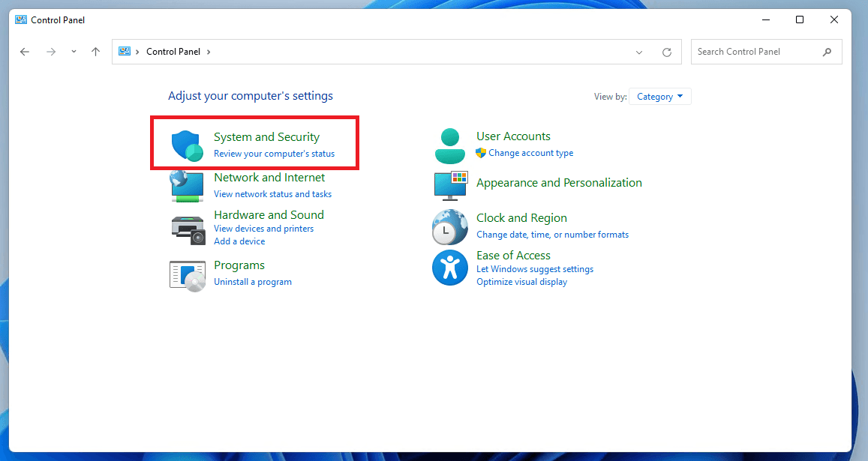Open the System and Security link
The image size is (868, 461).
(267, 136)
